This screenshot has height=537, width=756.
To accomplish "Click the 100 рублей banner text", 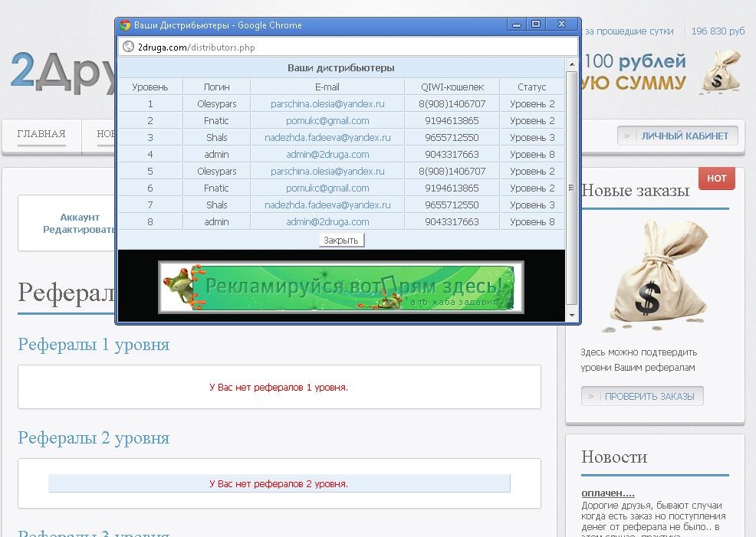I will click(x=635, y=61).
